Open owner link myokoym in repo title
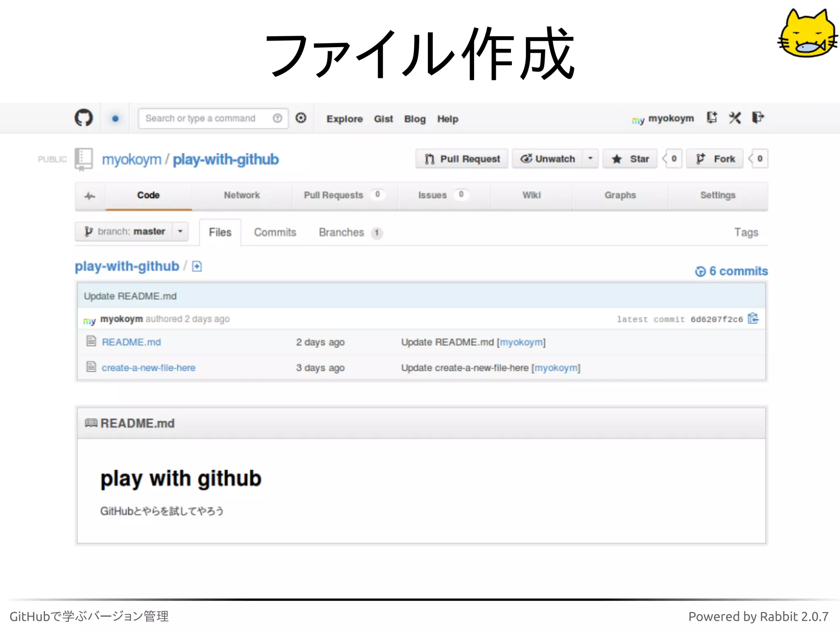Image resolution: width=840 pixels, height=630 pixels. [x=132, y=160]
